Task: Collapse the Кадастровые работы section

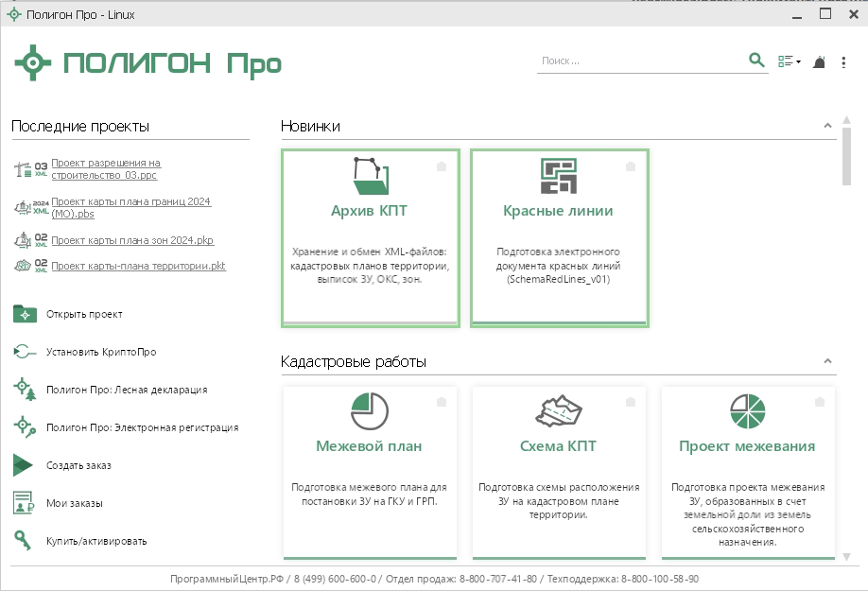Action: [x=827, y=361]
